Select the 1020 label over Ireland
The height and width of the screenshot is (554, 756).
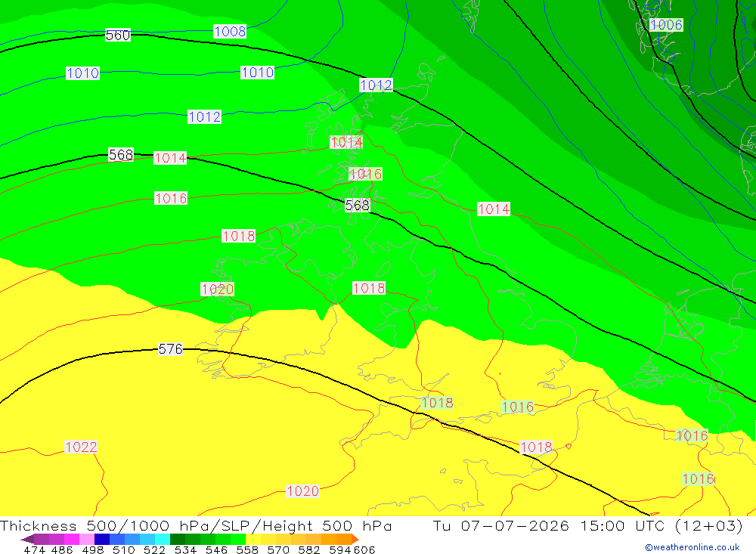coord(218,289)
